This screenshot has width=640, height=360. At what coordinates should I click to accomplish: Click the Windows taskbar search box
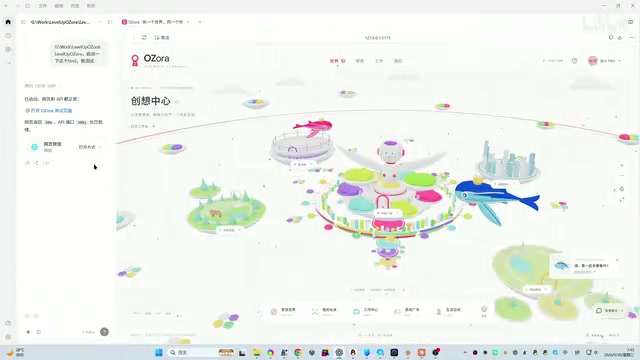(x=201, y=353)
